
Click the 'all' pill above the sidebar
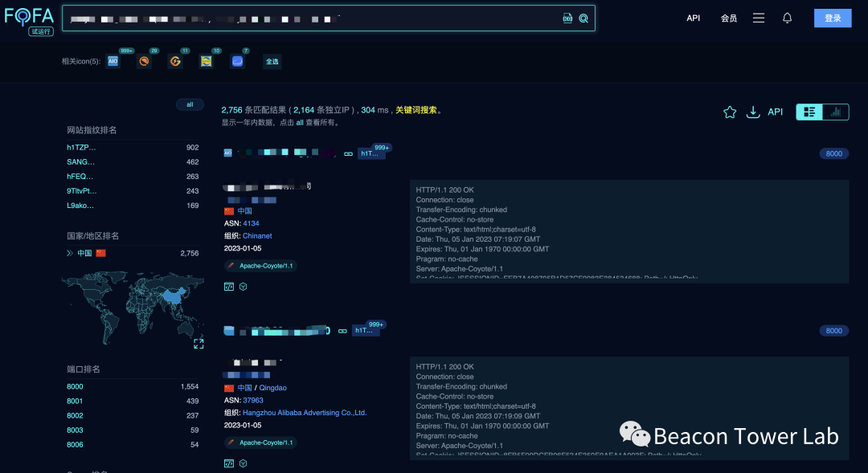click(190, 104)
